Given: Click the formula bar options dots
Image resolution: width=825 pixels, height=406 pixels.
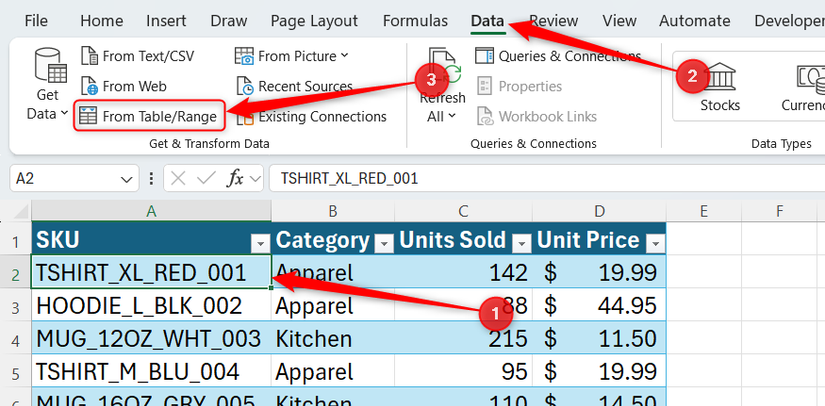Looking at the screenshot, I should (152, 179).
